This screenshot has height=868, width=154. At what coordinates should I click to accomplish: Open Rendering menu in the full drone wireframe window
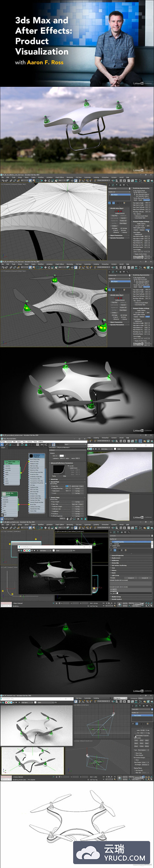70,264
